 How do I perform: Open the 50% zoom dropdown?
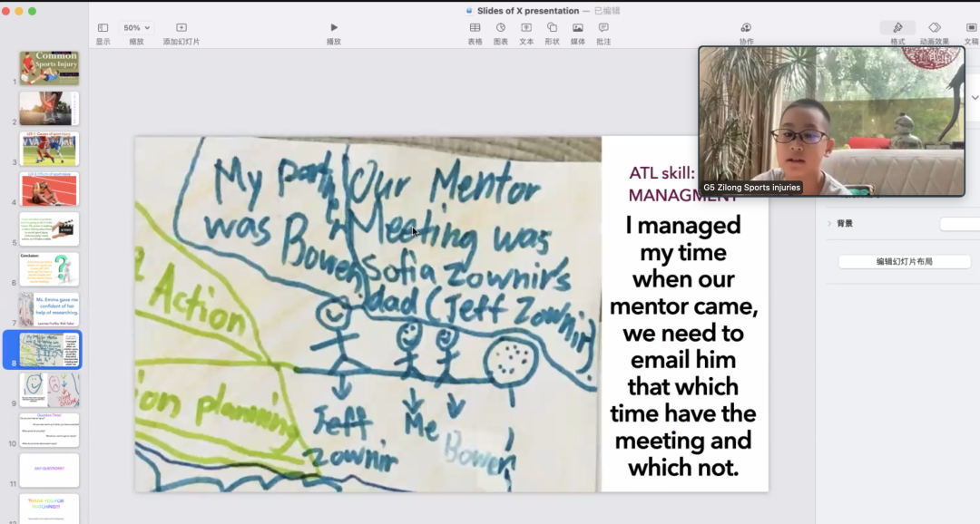tap(137, 28)
